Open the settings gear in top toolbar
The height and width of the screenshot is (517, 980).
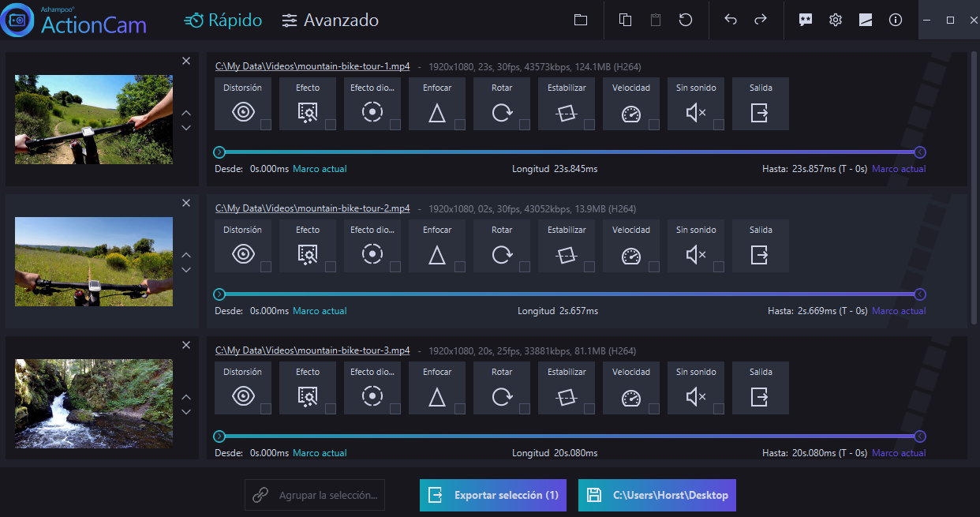coord(836,20)
